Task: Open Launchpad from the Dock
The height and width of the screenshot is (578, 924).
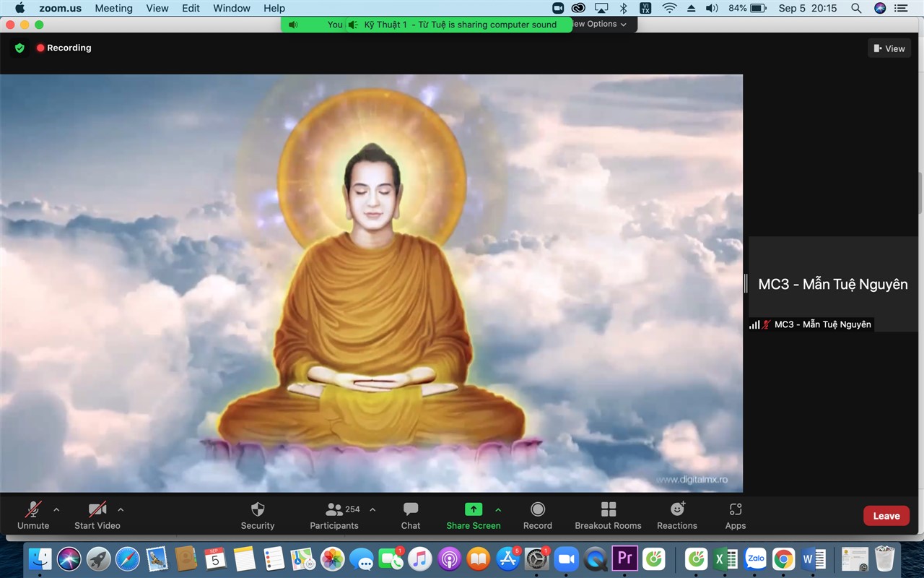Action: [99, 558]
